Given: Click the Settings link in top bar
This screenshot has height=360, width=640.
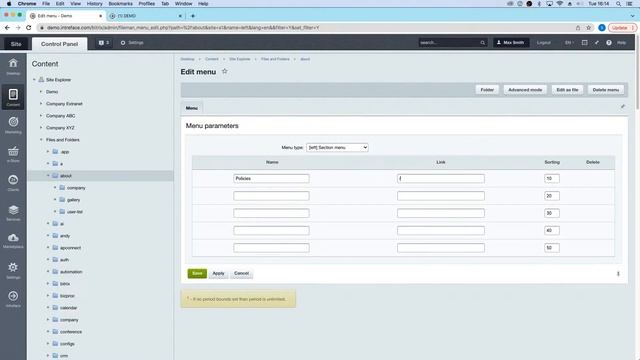Looking at the screenshot, I should 132,42.
